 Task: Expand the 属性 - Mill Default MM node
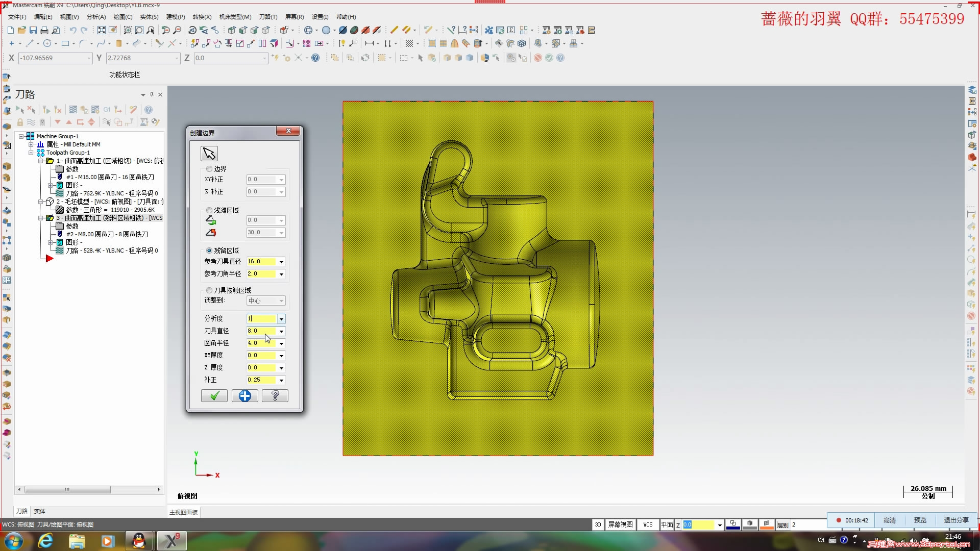[31, 144]
